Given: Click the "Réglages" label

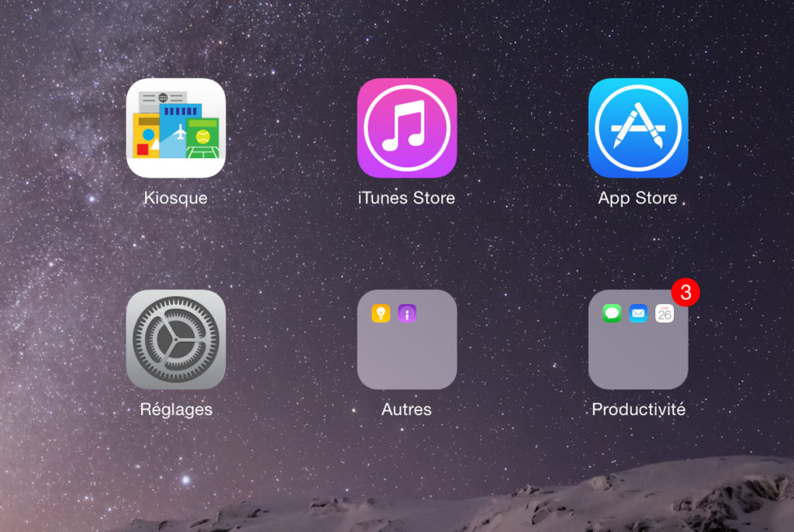Looking at the screenshot, I should click(x=176, y=409).
